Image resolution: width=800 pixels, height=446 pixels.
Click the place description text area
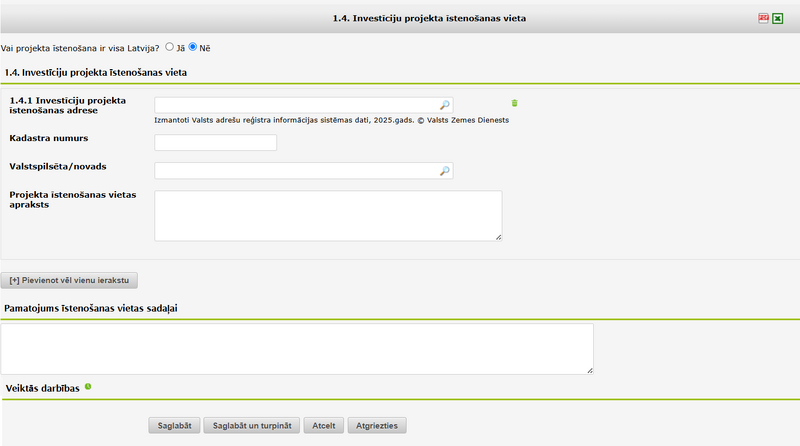click(328, 215)
